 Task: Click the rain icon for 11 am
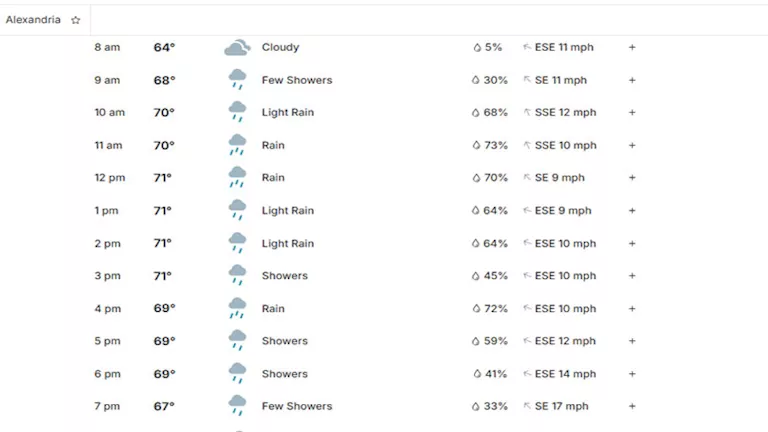[x=237, y=146]
